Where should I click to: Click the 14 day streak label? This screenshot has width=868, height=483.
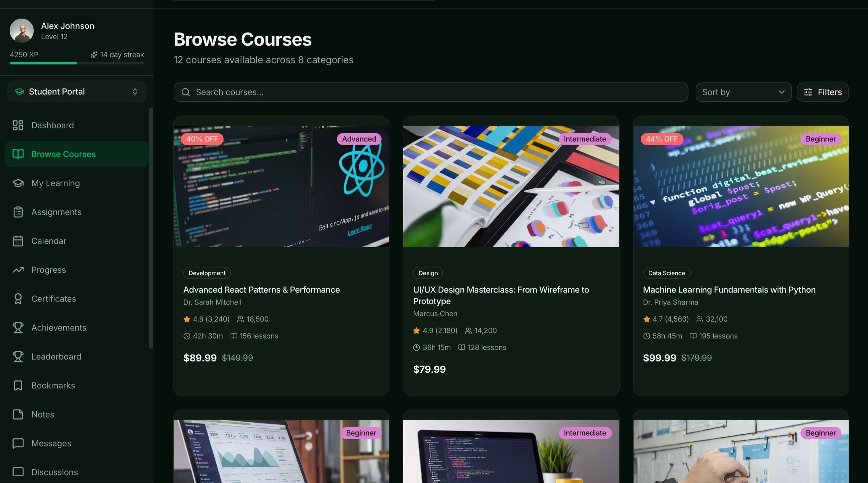[x=122, y=55]
